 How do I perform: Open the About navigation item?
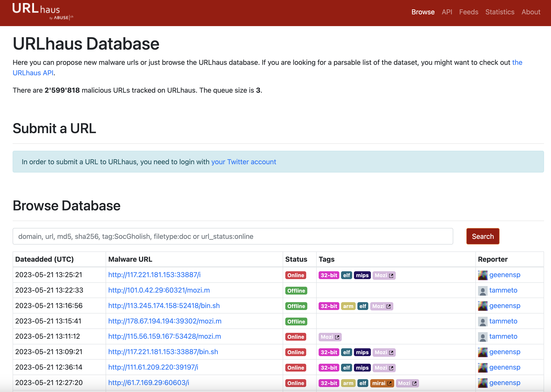(x=531, y=12)
